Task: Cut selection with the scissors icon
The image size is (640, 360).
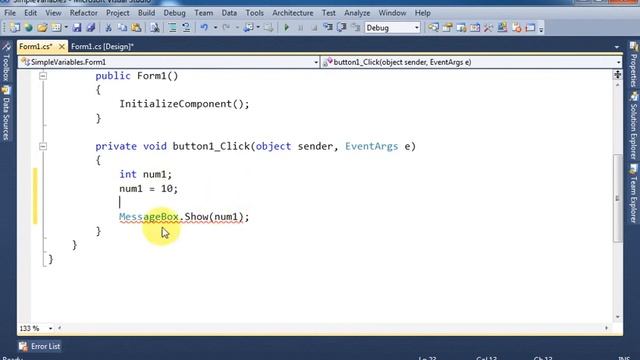Action: pyautogui.click(x=108, y=28)
